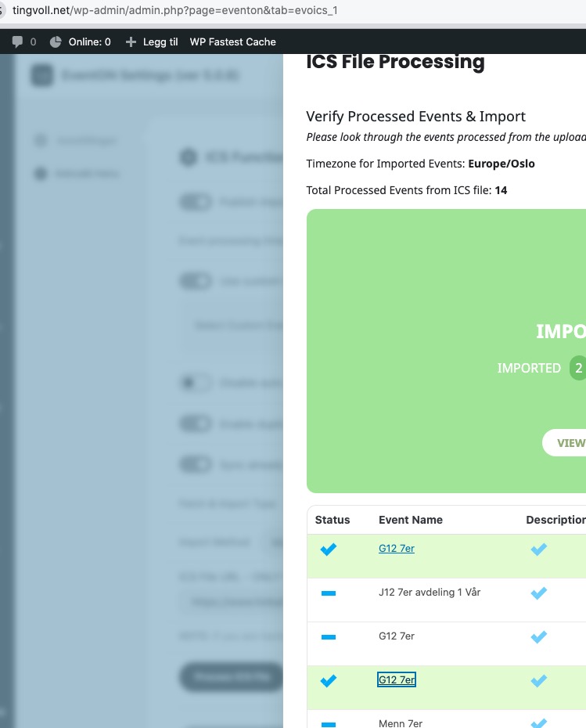Toggle the last switch above Fetch & Import Type

click(x=196, y=464)
